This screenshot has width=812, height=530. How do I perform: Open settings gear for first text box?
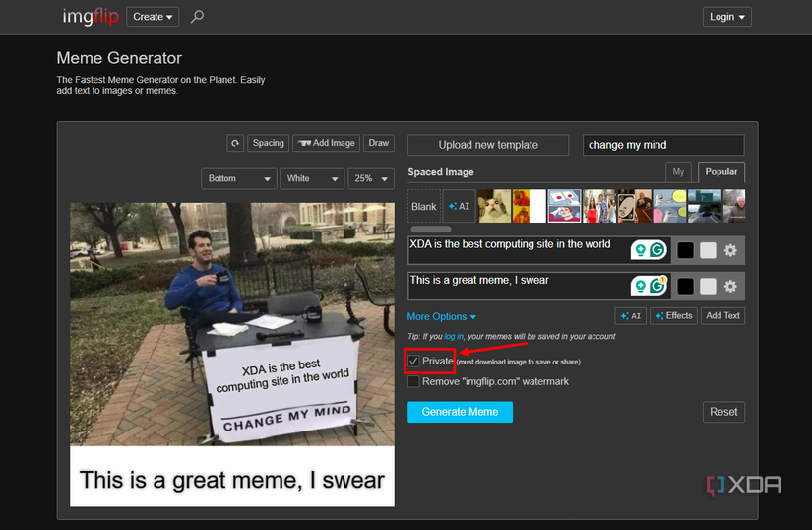730,251
